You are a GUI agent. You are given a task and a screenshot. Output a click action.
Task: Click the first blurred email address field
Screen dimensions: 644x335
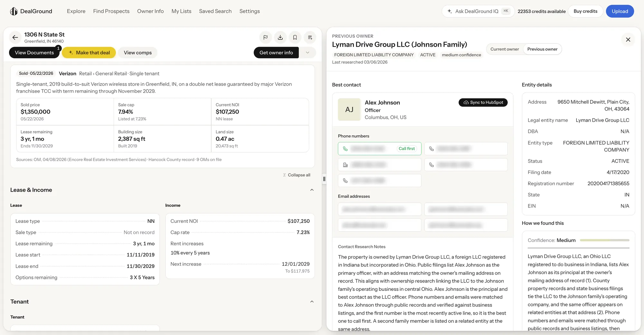(379, 209)
